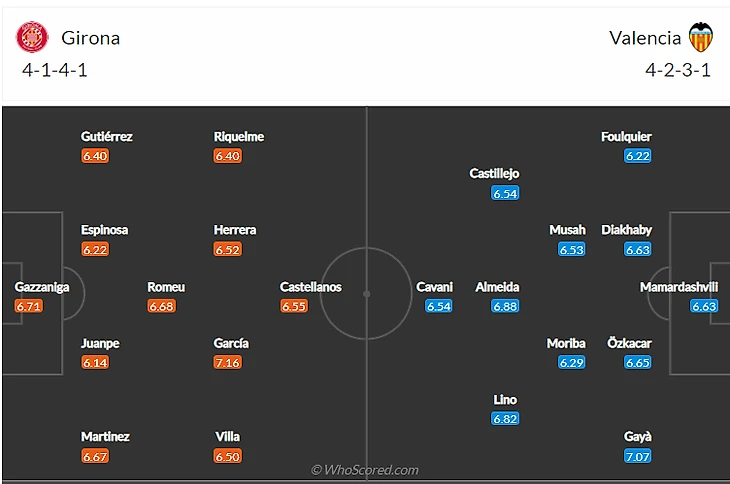Open the WhoScored.com watermark link
730x484 pixels.
click(x=365, y=470)
